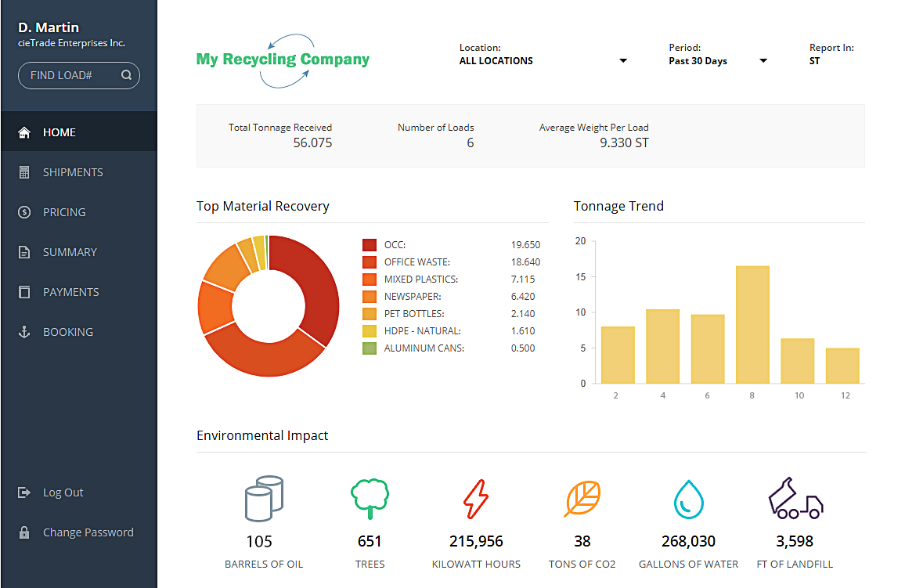Image resolution: width=905 pixels, height=588 pixels.
Task: Click the 215,956 kilowatt hours figure
Action: [x=476, y=541]
